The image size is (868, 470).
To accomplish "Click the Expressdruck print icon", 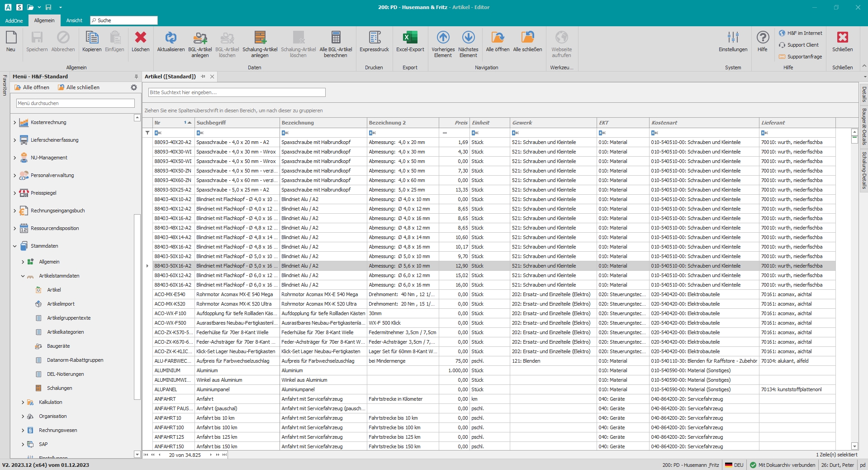I will tap(374, 38).
